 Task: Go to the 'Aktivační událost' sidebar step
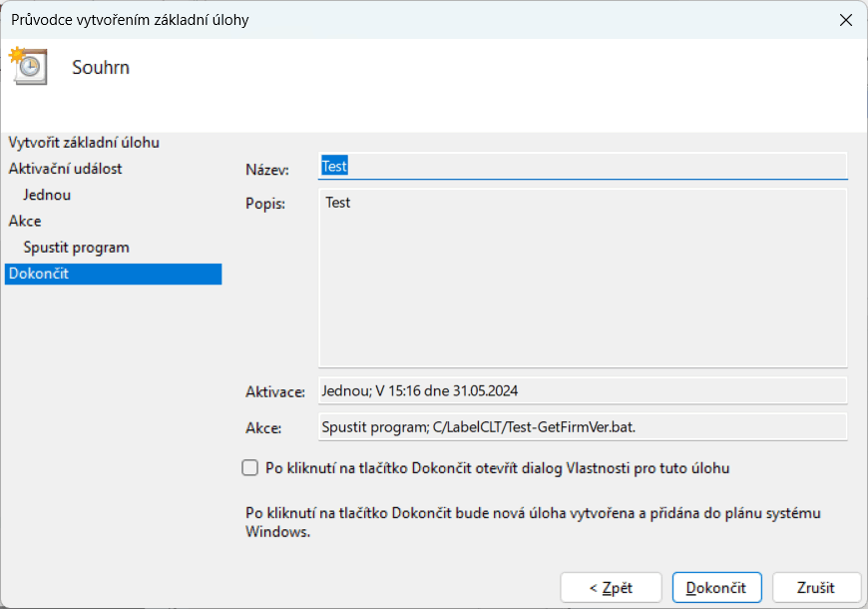pos(65,169)
